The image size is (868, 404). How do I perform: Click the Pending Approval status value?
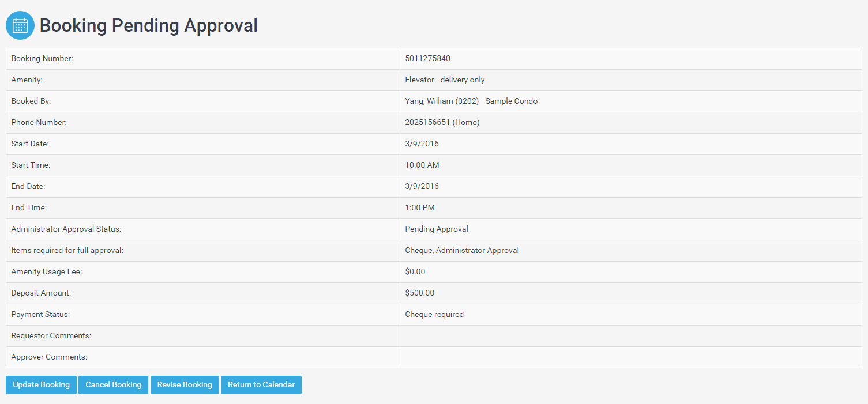[x=436, y=229]
